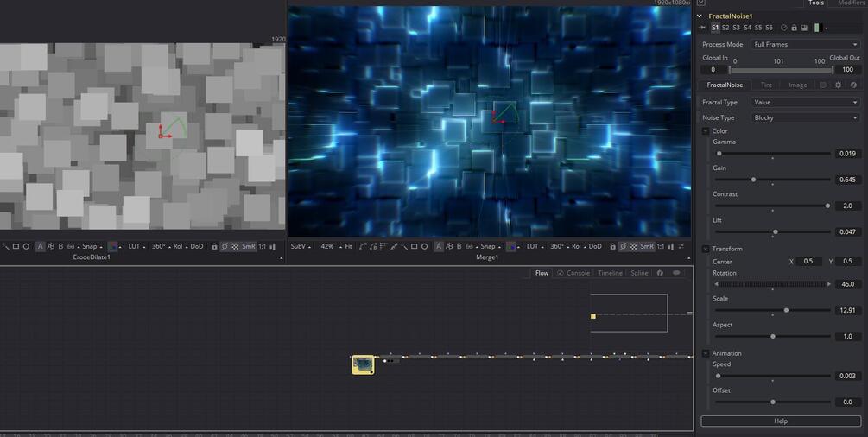Open LUT dropdown in ErodeDilate1 viewer

click(x=136, y=246)
